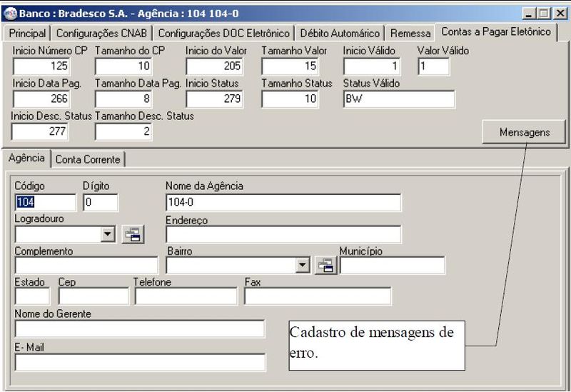Click the Estado field

click(32, 296)
